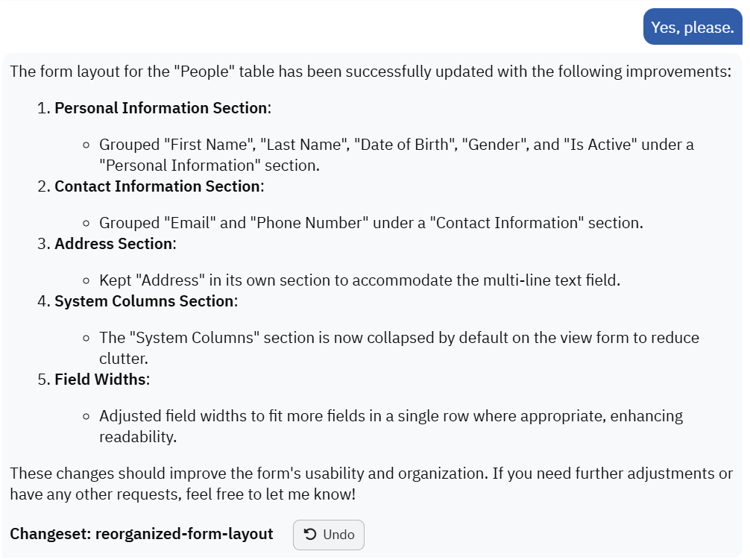
Task: Click the "Field Widths" heading
Action: (100, 380)
